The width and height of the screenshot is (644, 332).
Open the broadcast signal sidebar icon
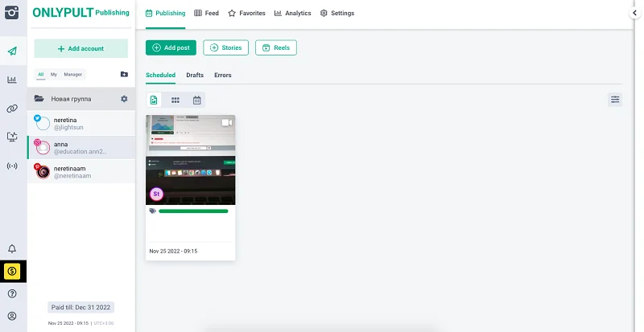click(12, 166)
